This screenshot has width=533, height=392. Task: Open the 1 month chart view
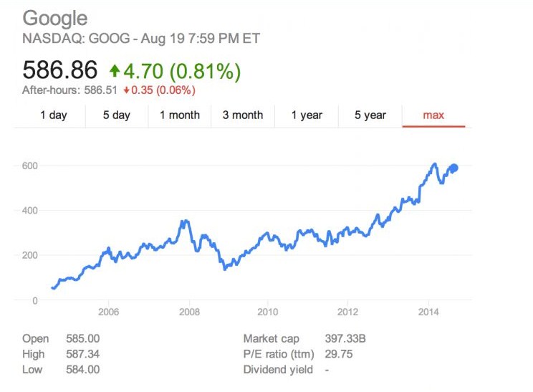coord(179,115)
